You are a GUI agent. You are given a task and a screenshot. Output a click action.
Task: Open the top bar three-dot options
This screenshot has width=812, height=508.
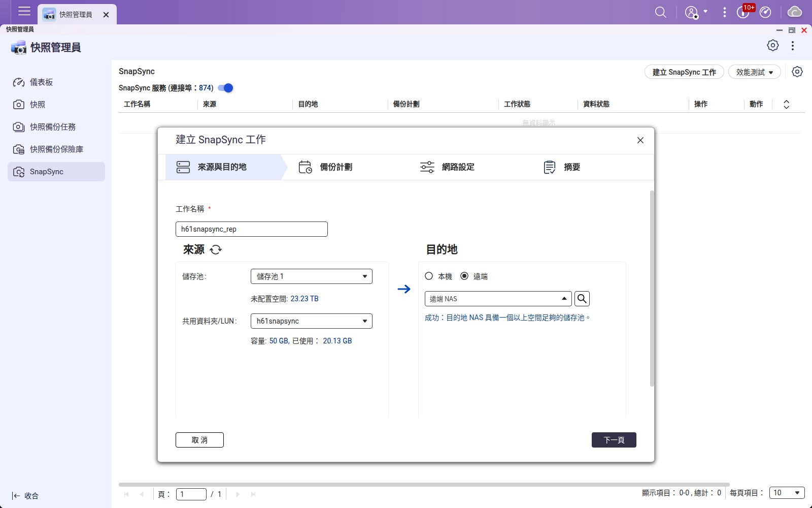724,12
